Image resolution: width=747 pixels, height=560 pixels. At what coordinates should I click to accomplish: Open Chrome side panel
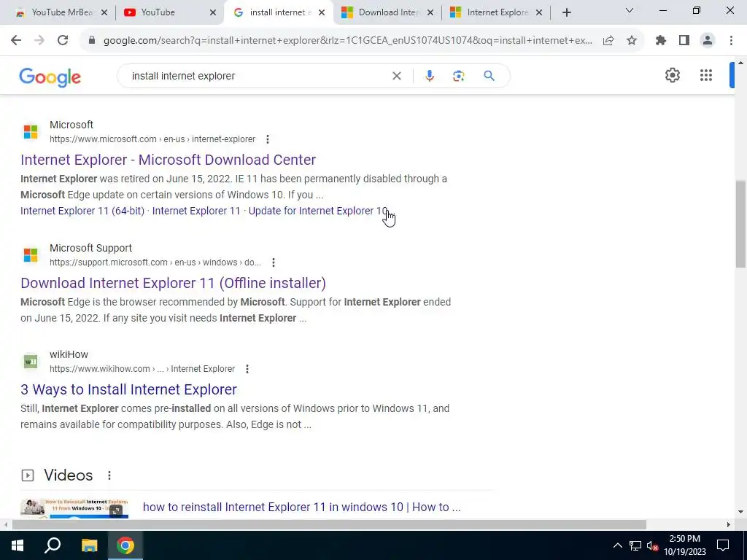pyautogui.click(x=684, y=41)
